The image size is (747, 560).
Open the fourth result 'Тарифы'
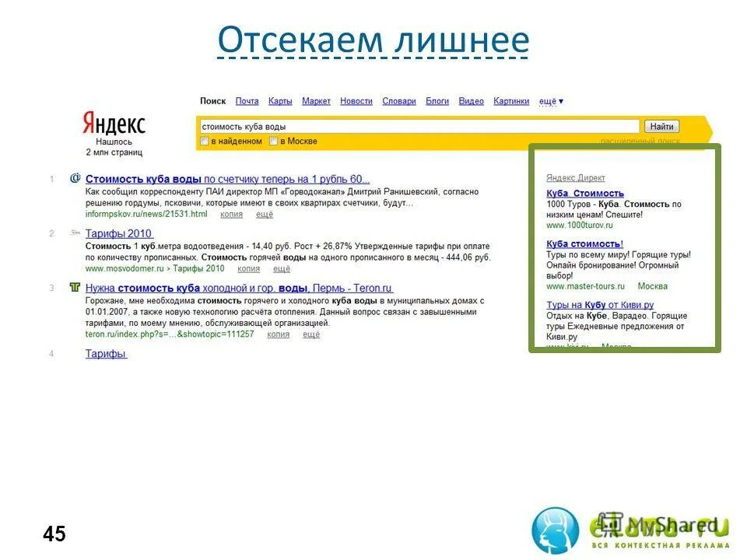[x=106, y=354]
